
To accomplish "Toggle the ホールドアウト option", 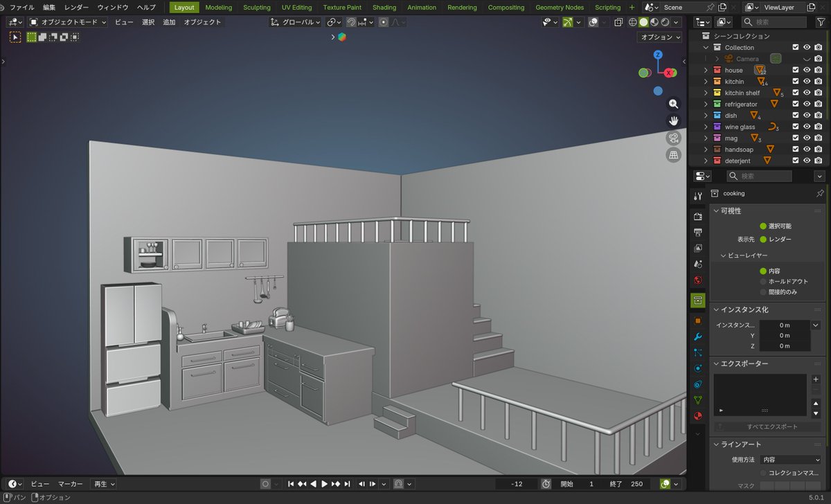I will (764, 282).
